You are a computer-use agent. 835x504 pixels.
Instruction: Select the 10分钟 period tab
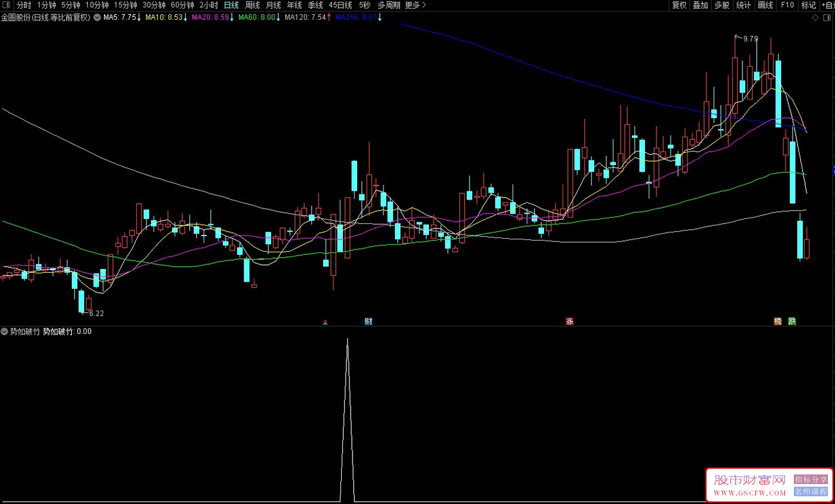tap(97, 5)
